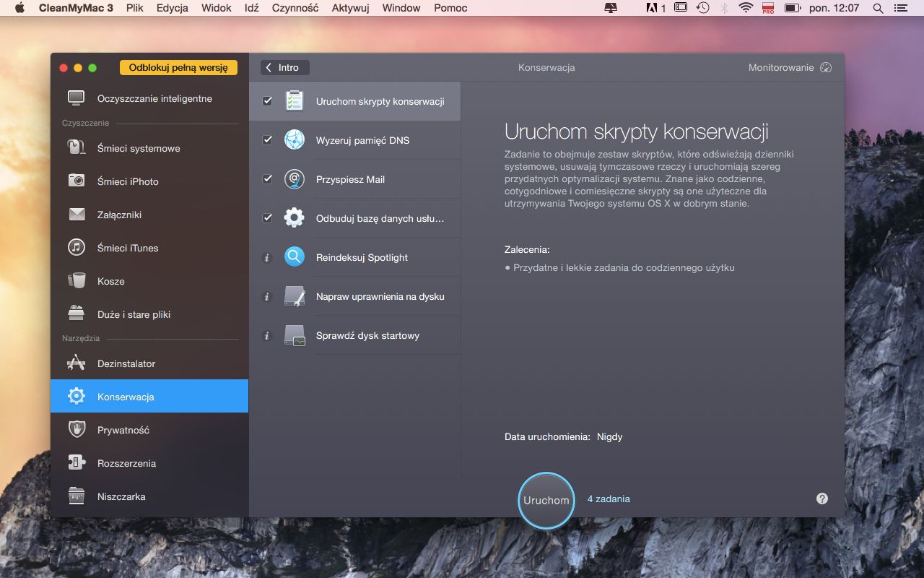Open Widok menu

(217, 8)
